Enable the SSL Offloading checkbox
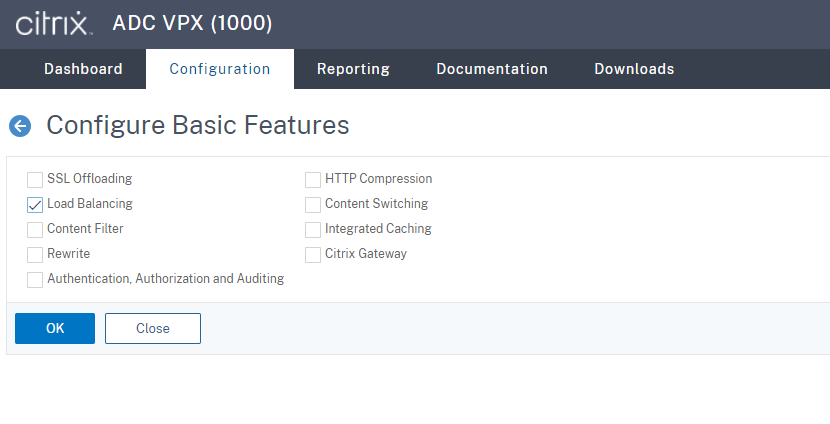 coord(35,179)
